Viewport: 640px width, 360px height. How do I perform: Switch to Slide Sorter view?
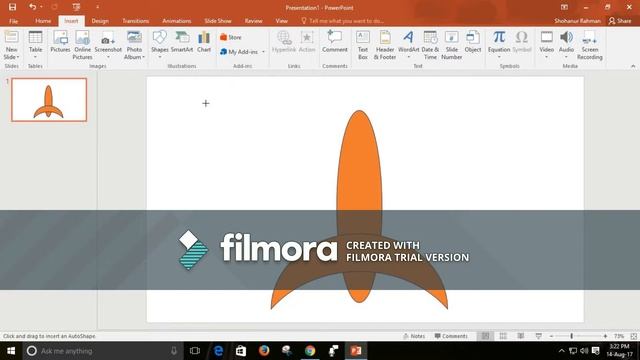point(503,336)
